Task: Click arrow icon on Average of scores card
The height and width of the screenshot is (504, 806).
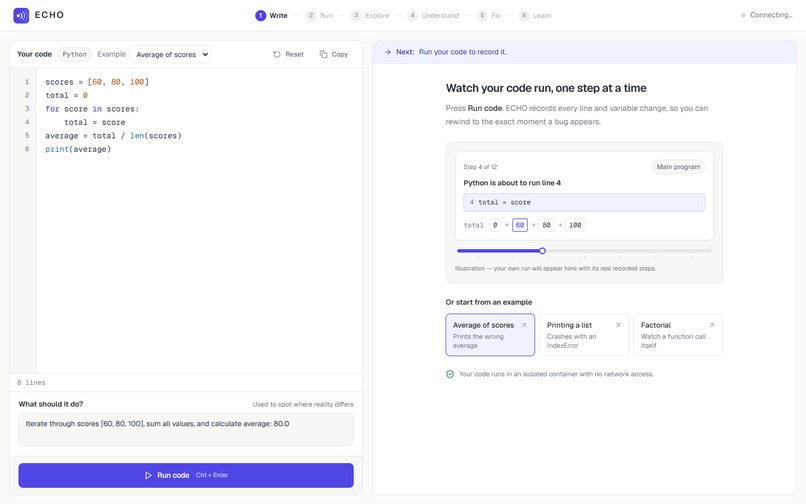Action: coord(524,325)
